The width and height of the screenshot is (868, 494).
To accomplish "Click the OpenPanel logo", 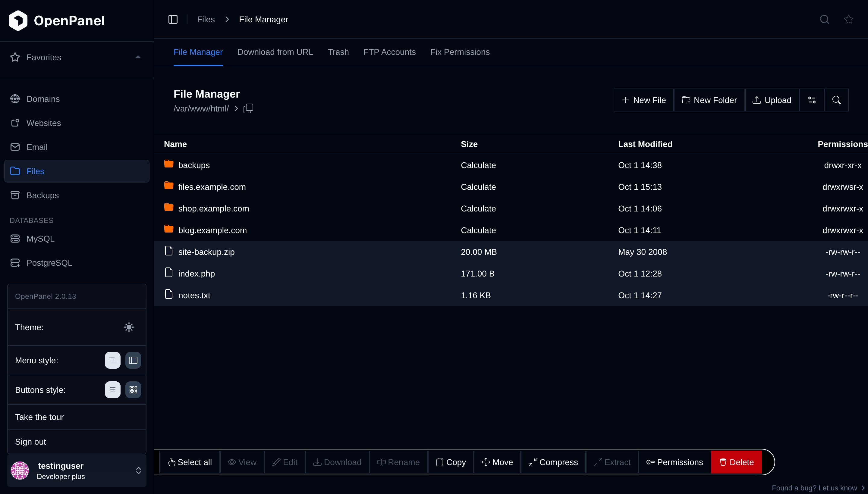I will [x=56, y=20].
